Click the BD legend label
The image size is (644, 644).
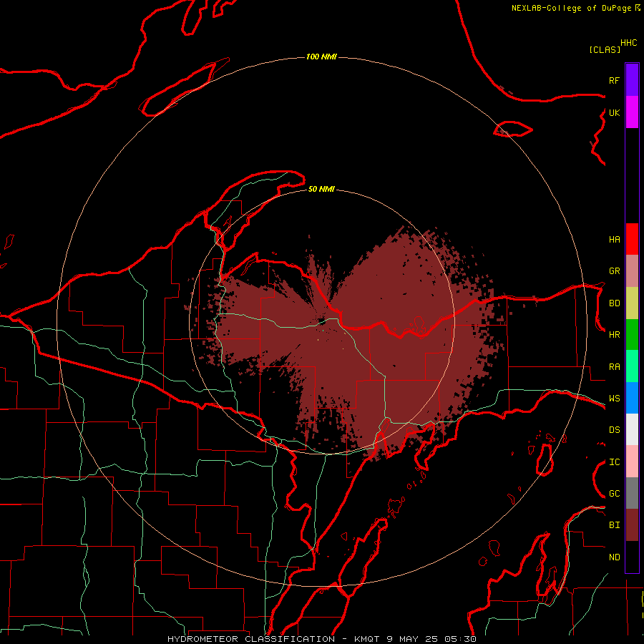614,303
